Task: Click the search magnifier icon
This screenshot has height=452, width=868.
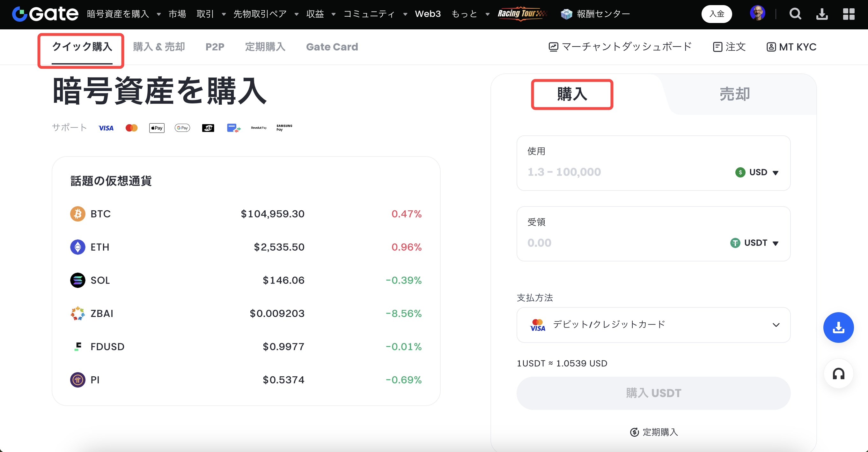Action: coord(795,14)
